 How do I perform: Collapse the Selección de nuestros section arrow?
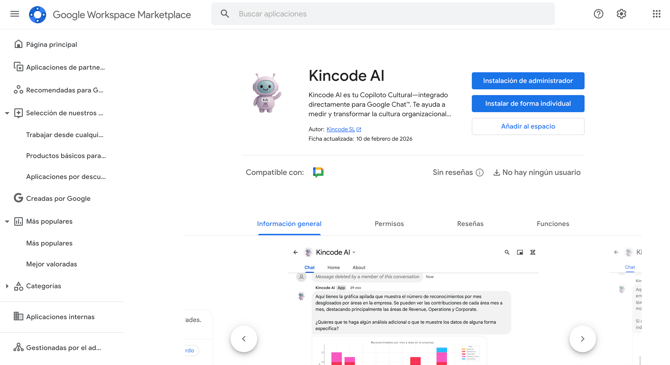pyautogui.click(x=7, y=113)
